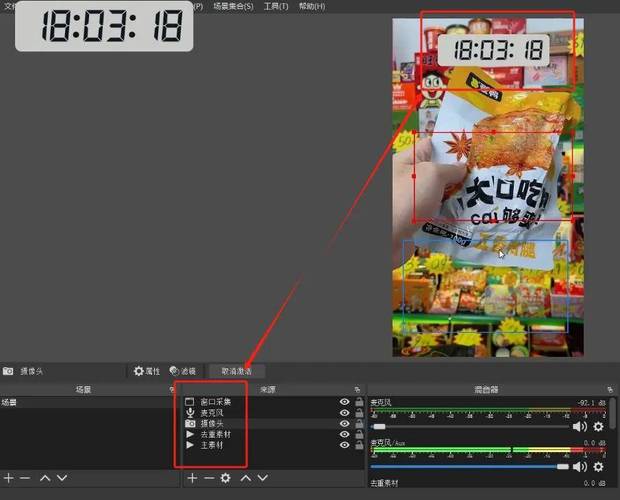
Task: Mute the 麦克风/Aux mixer channel speaker
Action: (x=580, y=467)
